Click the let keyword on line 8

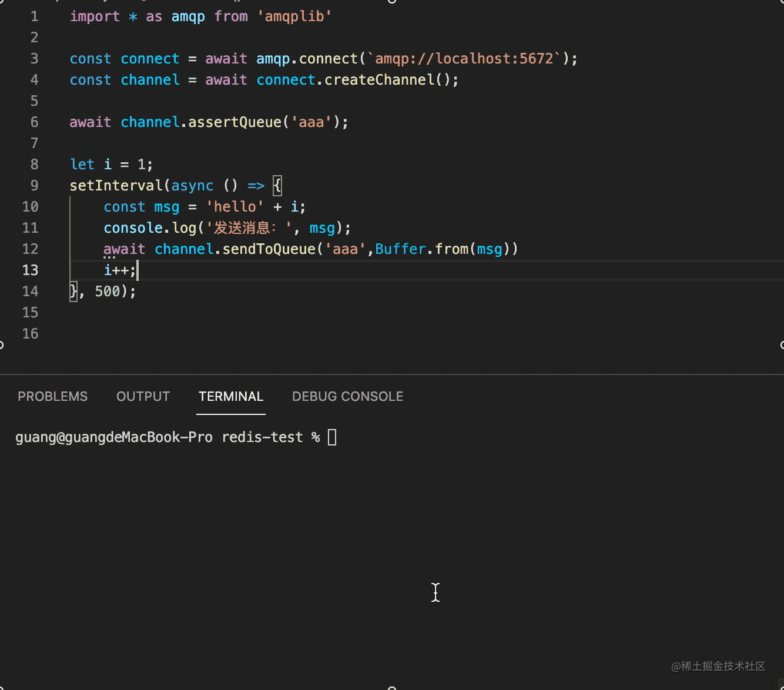[x=82, y=165]
